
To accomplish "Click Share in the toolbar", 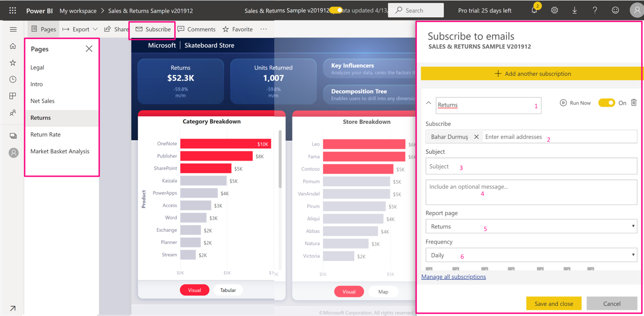I will (116, 29).
